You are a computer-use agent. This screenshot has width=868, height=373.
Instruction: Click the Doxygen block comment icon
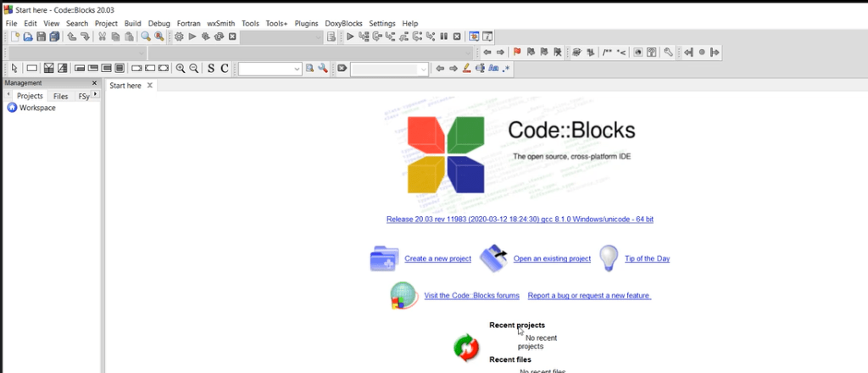[607, 52]
